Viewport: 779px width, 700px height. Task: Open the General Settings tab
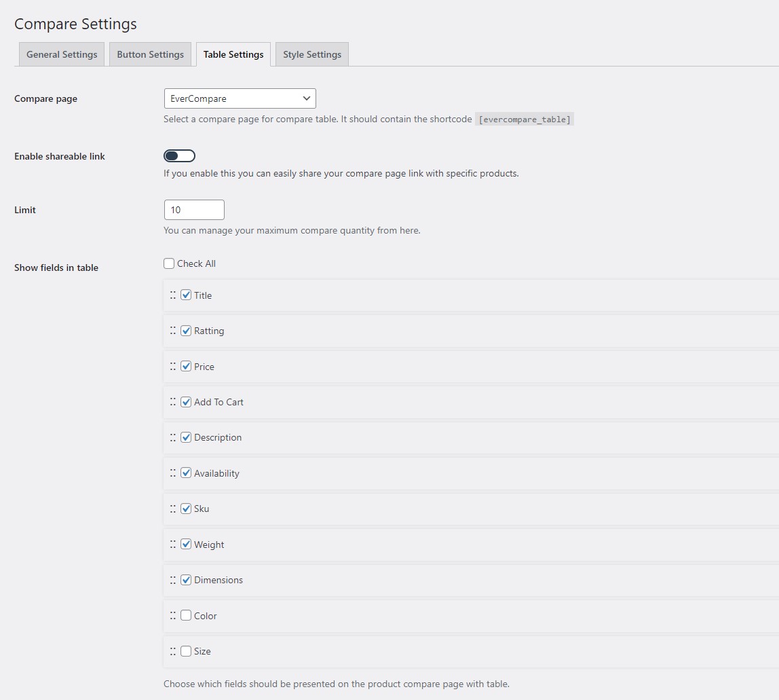pyautogui.click(x=62, y=54)
